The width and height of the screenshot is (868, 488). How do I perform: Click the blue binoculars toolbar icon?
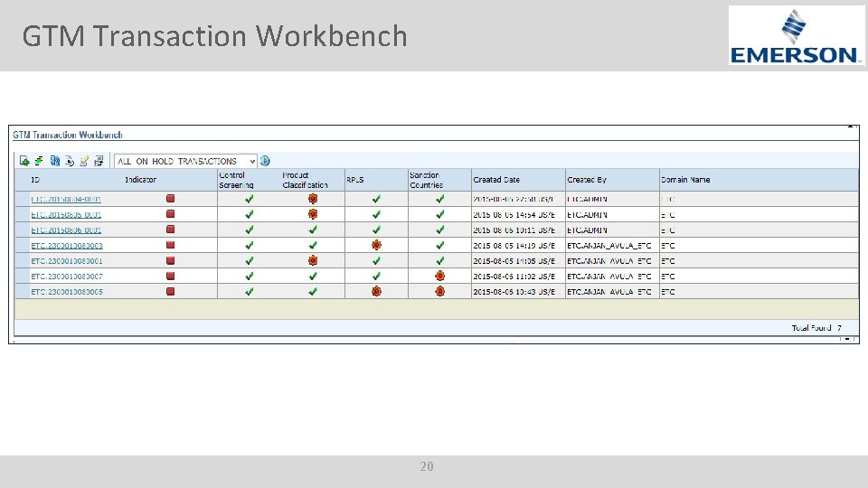pos(54,161)
